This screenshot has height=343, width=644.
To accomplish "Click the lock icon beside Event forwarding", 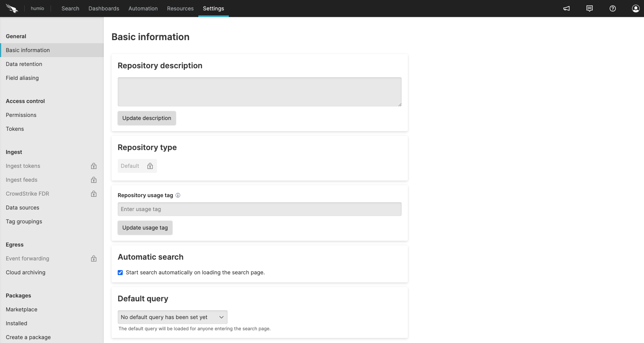I will [x=94, y=259].
